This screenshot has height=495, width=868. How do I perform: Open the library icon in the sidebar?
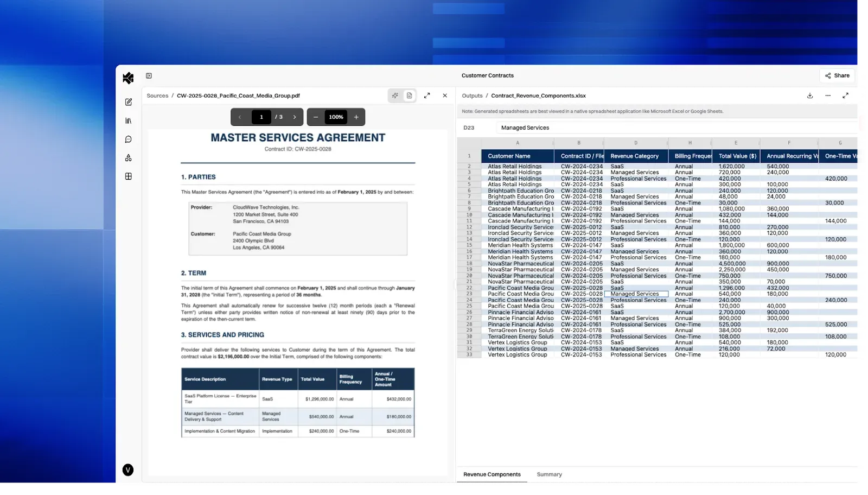point(129,121)
